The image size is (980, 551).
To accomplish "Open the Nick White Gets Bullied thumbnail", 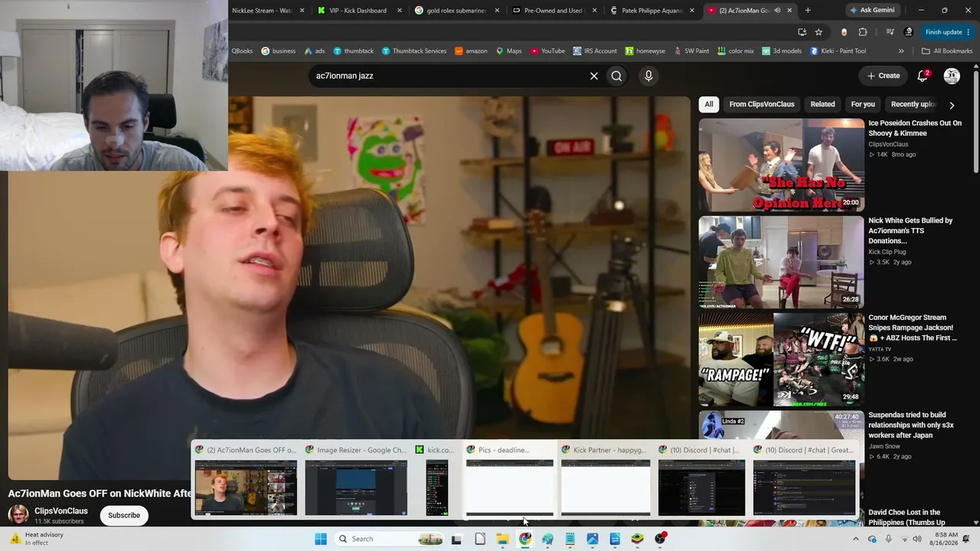I will click(x=781, y=262).
